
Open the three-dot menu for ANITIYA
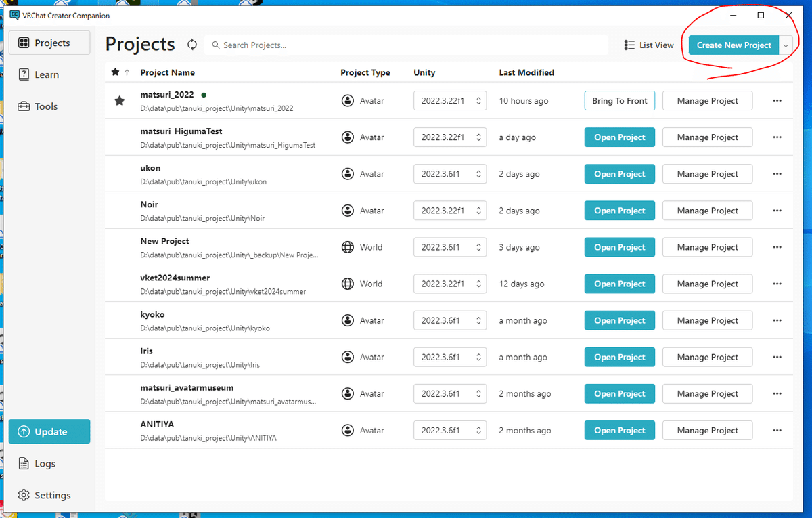777,430
